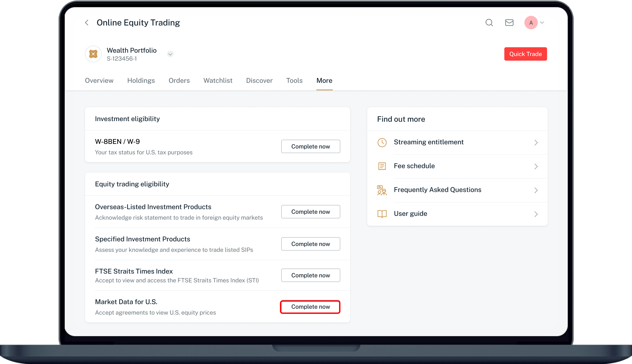The image size is (632, 364).
Task: Switch to the Holdings tab
Action: [x=141, y=80]
